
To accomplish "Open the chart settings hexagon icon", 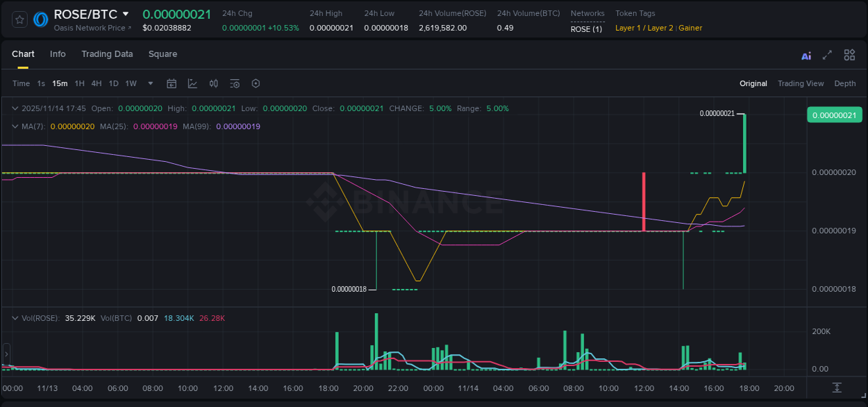I will [256, 83].
